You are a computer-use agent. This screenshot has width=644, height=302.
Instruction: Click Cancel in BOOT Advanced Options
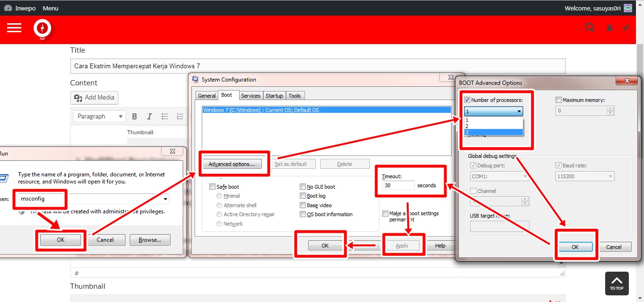tap(614, 247)
